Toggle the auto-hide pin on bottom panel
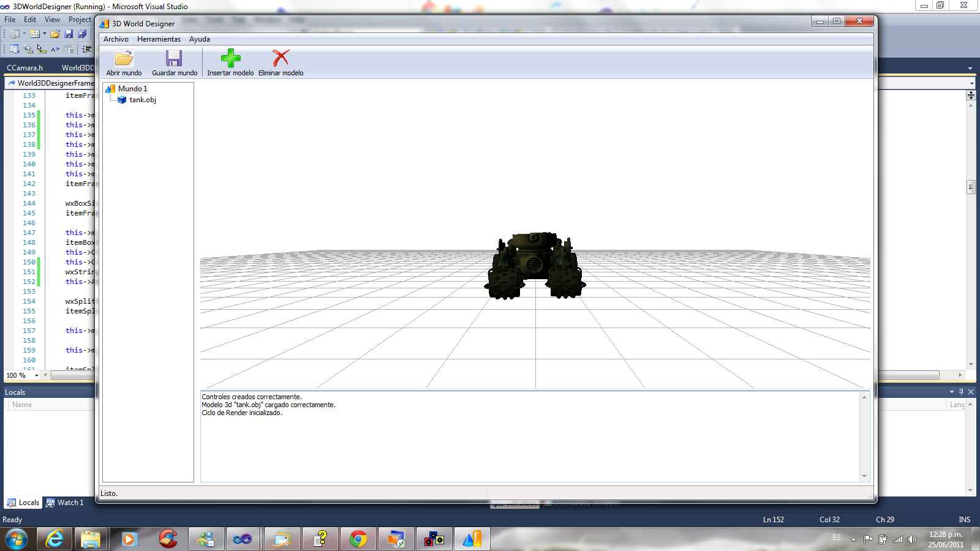This screenshot has width=980, height=551. point(961,392)
